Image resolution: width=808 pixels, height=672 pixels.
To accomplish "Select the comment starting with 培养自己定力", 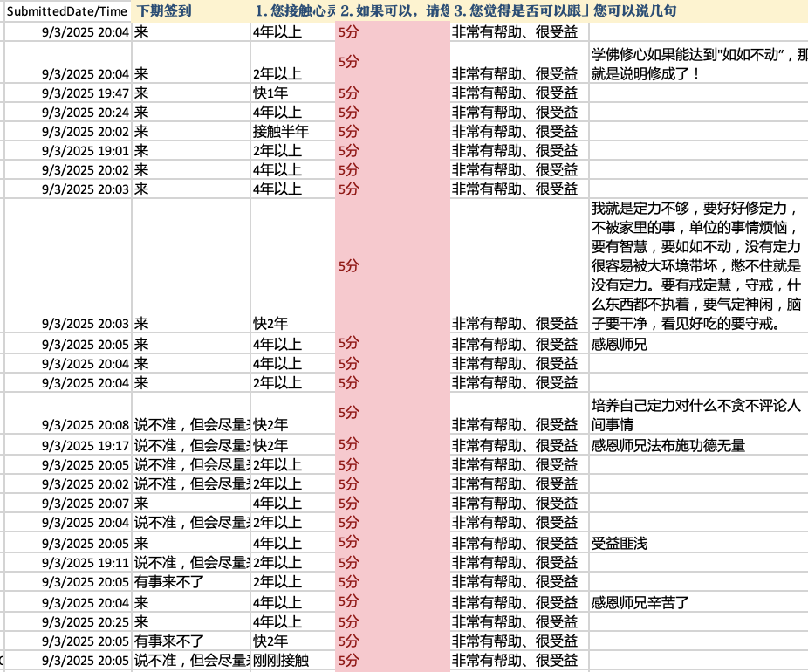I will tap(698, 414).
